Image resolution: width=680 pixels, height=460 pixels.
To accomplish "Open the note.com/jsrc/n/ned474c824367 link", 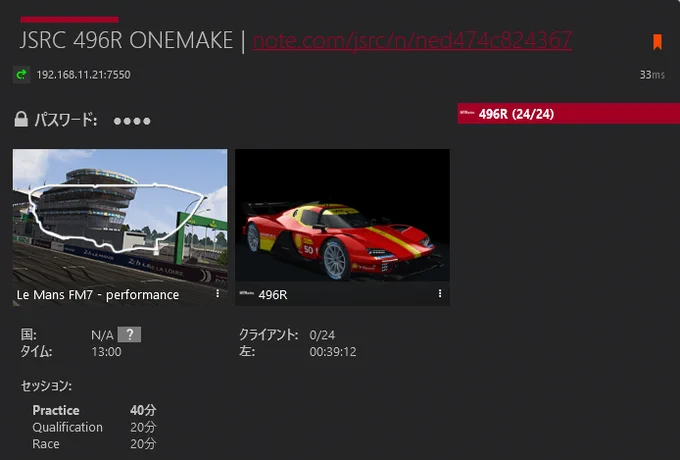I will pyautogui.click(x=412, y=40).
